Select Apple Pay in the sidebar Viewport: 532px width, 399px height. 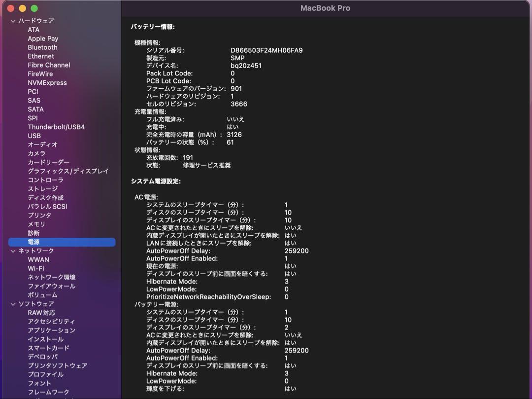(43, 38)
